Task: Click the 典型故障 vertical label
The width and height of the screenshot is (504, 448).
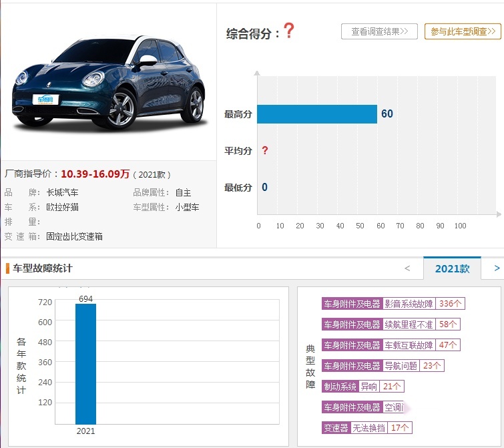Action: [x=310, y=367]
